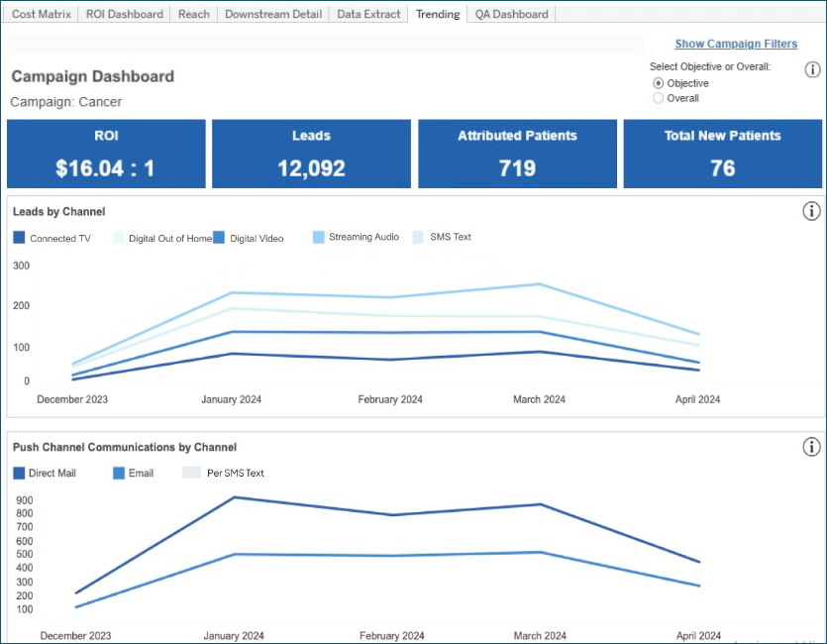Open the ROI Dashboard tab
The image size is (827, 644).
125,14
